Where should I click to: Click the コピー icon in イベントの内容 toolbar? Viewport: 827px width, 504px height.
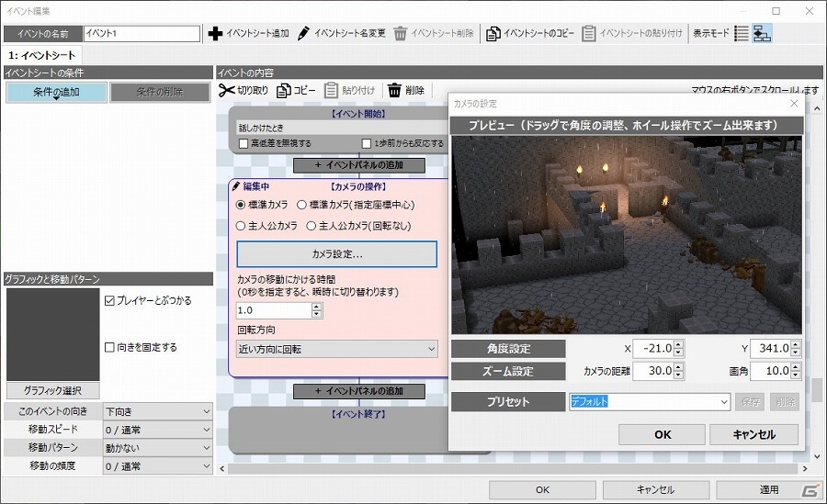pos(284,91)
